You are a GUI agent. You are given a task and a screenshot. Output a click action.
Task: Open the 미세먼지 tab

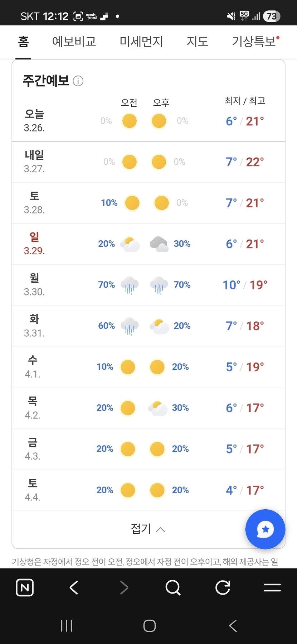coord(141,42)
